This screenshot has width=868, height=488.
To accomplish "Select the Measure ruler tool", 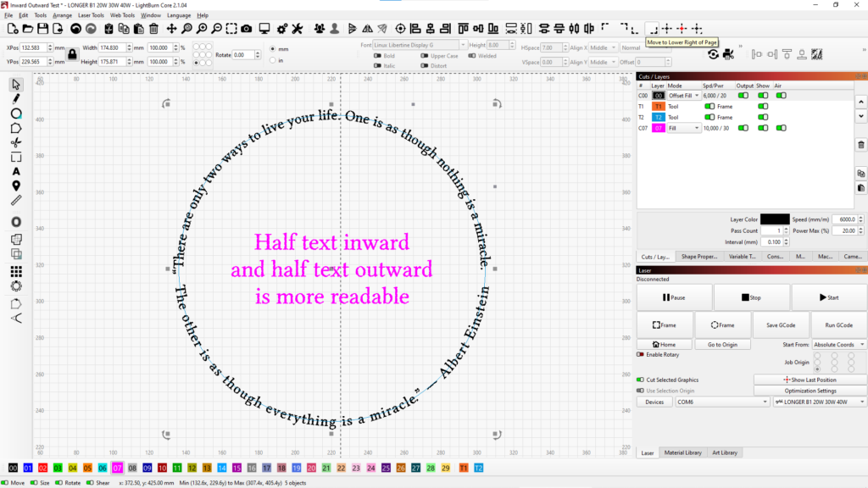I will pos(16,200).
